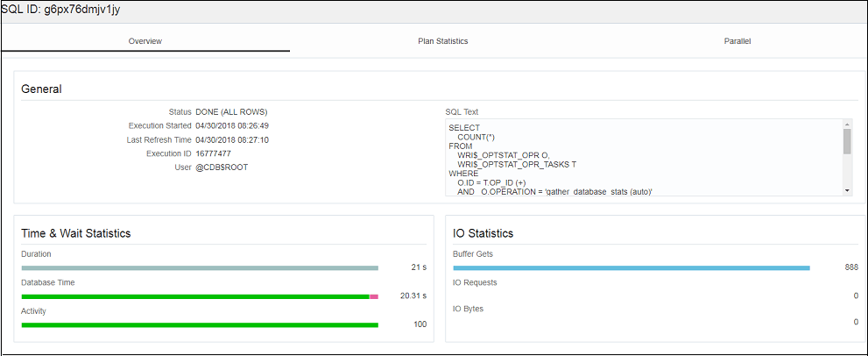The width and height of the screenshot is (868, 356).
Task: Click the Activity bar
Action: click(200, 325)
